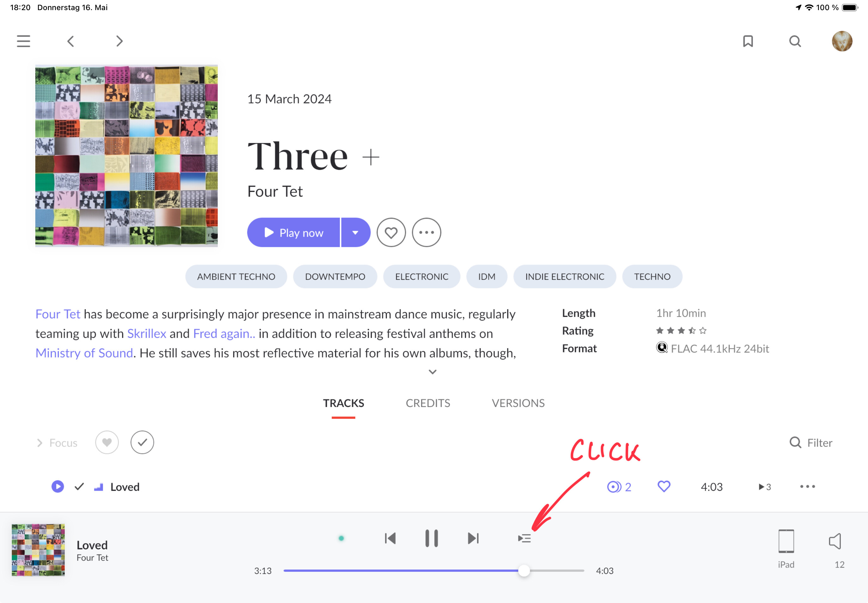
Task: Toggle the heart on Loved track row
Action: click(663, 486)
